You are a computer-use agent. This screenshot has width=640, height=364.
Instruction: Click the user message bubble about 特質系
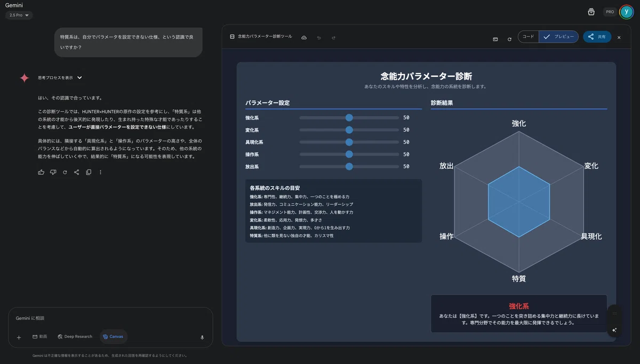point(128,42)
